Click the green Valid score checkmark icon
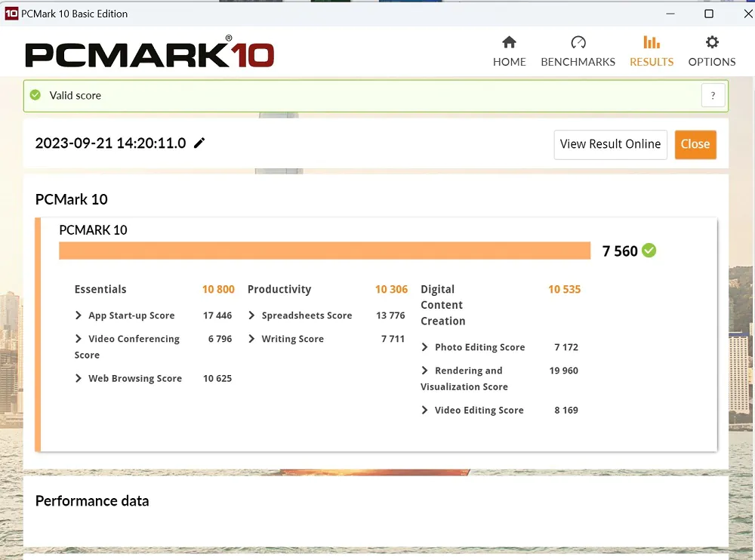 coord(35,95)
